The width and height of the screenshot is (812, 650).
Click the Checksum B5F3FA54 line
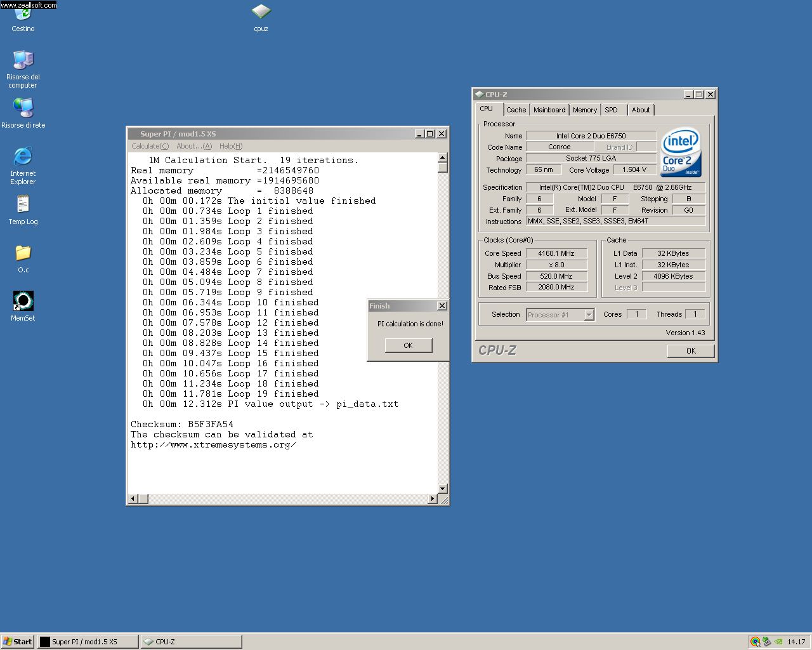182,424
